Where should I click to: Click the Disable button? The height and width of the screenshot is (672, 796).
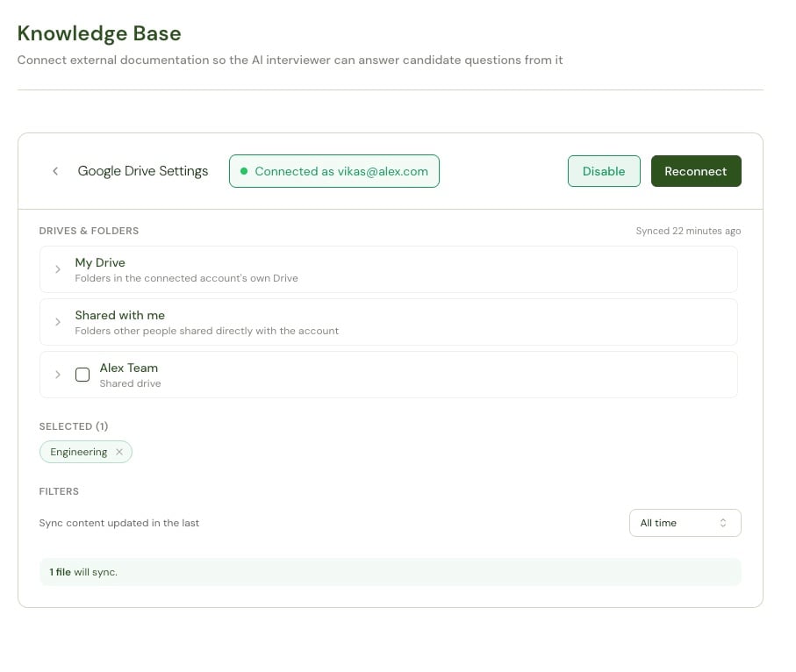tap(604, 171)
